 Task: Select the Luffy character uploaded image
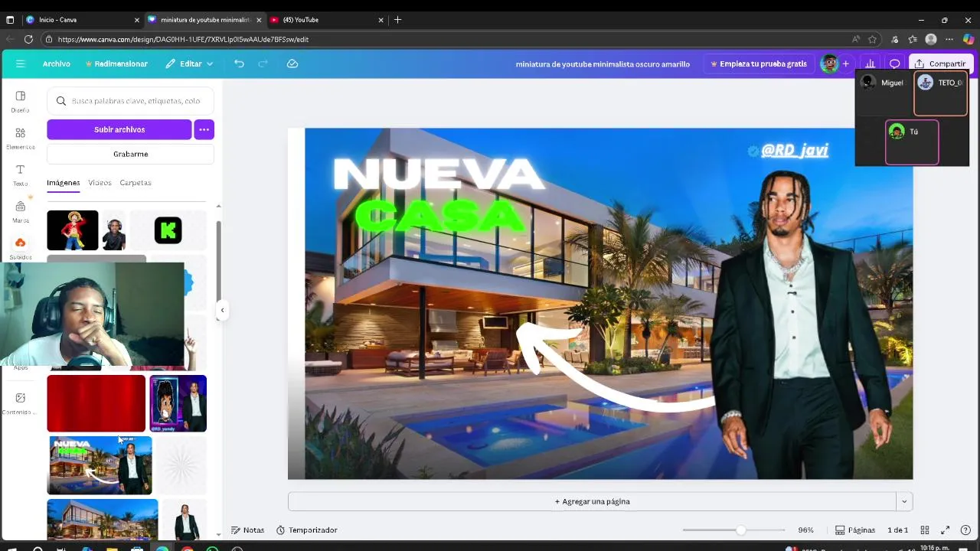73,230
